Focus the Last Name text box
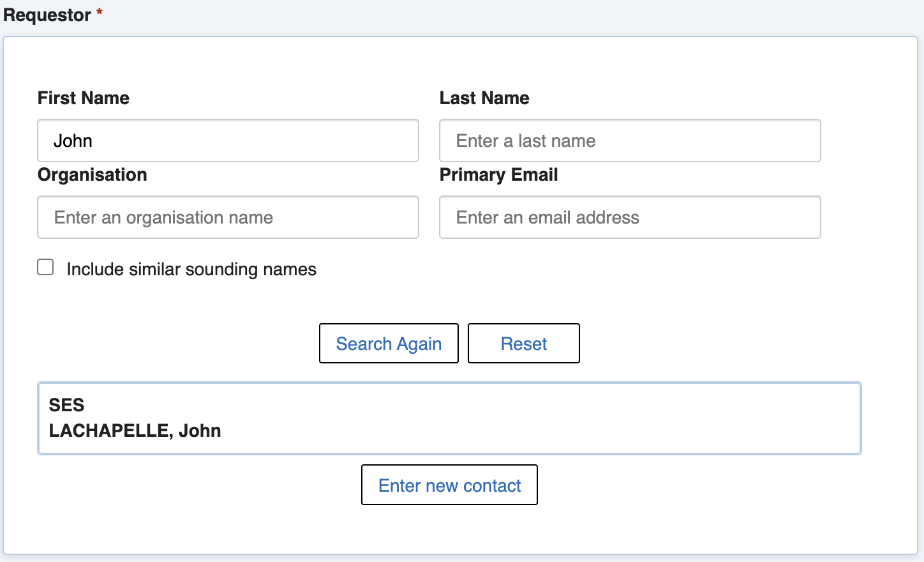The width and height of the screenshot is (924, 562). (x=629, y=140)
